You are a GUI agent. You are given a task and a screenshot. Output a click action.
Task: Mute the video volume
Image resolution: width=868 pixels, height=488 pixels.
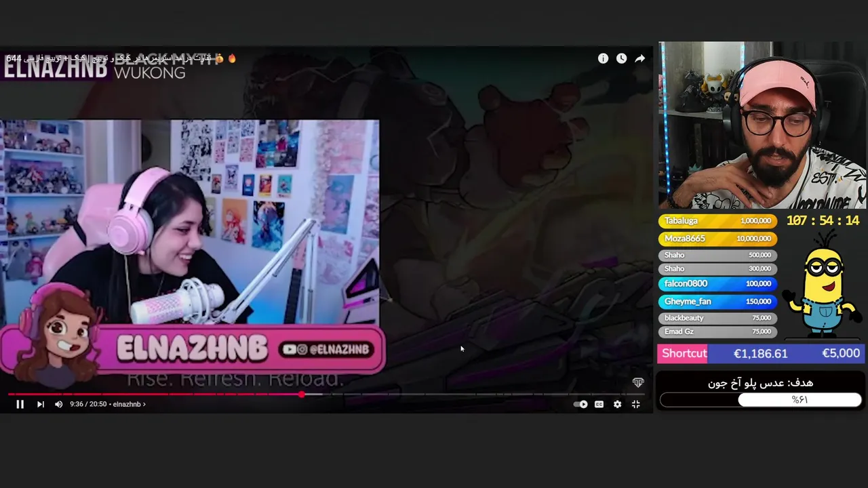tap(59, 404)
